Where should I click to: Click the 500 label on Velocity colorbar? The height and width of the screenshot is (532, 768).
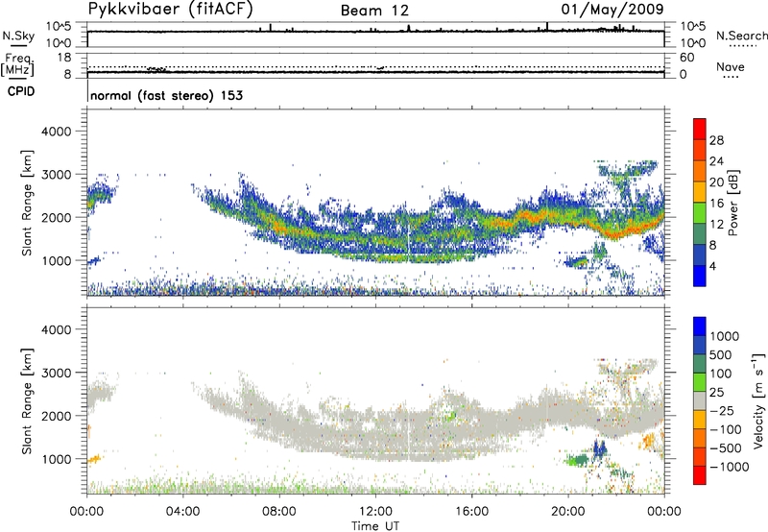click(720, 355)
